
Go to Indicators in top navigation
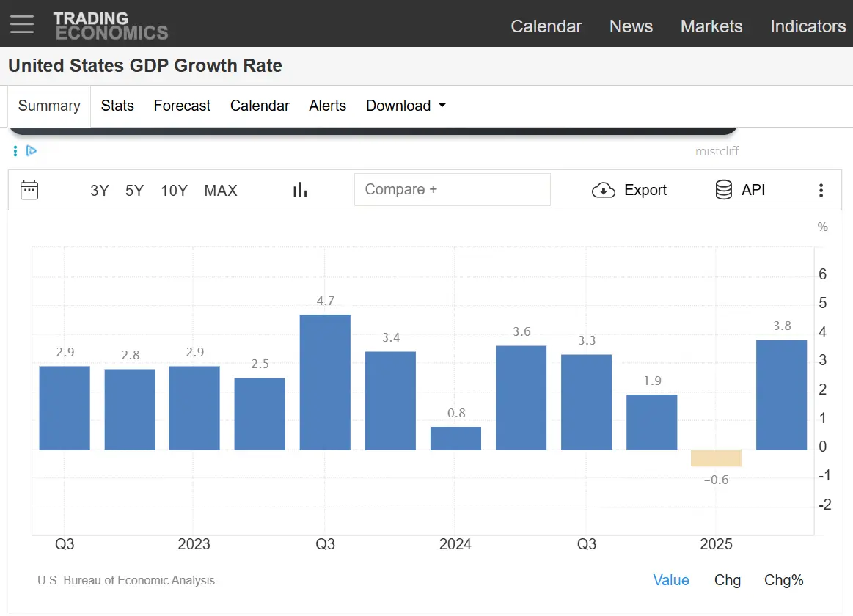808,26
